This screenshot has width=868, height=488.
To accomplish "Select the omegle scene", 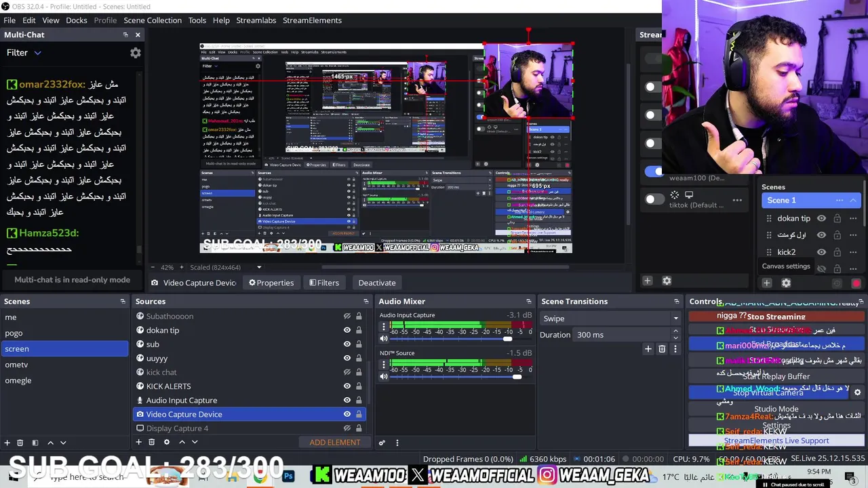I will point(18,380).
